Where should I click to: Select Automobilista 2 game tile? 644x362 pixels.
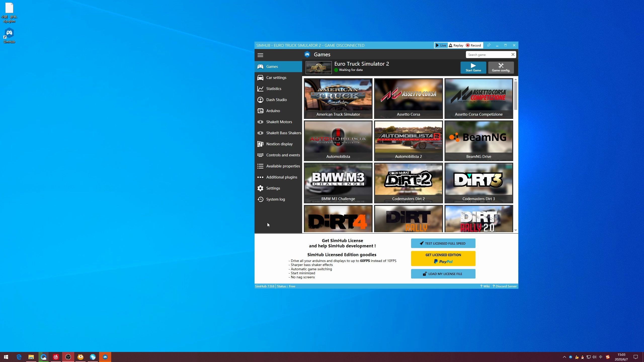[408, 141]
